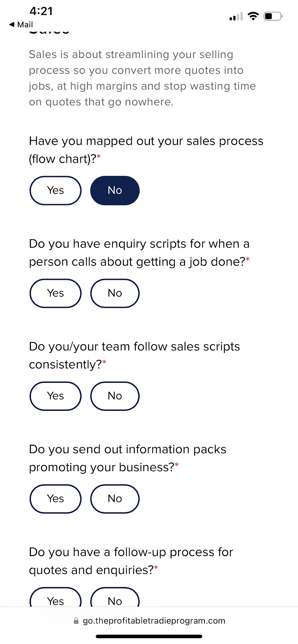Pick Yes for following sales scripts consistently
The height and width of the screenshot is (644, 298).
click(55, 396)
